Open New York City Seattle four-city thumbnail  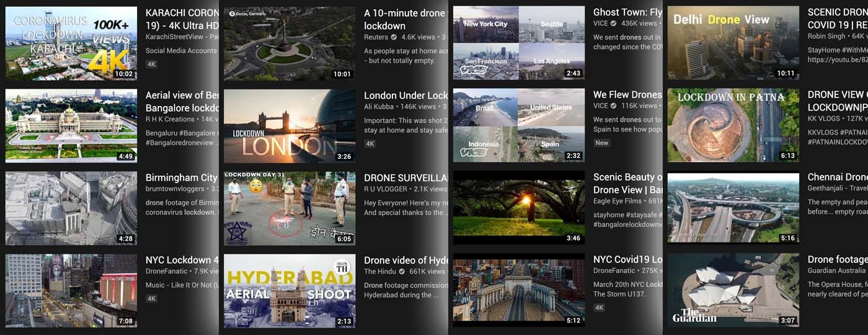[x=519, y=43]
